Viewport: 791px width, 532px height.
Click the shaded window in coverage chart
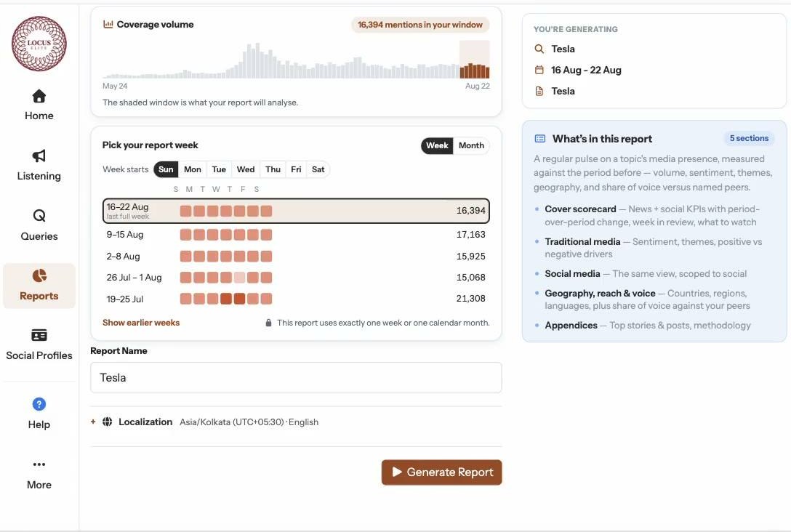(474, 60)
